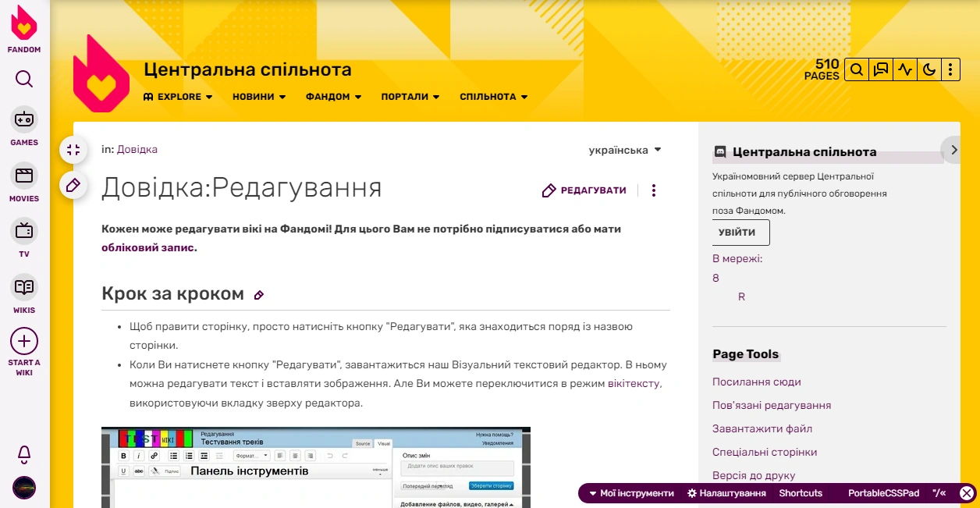This screenshot has width=980, height=508.
Task: Follow the 'вікітексту' link
Action: point(634,384)
